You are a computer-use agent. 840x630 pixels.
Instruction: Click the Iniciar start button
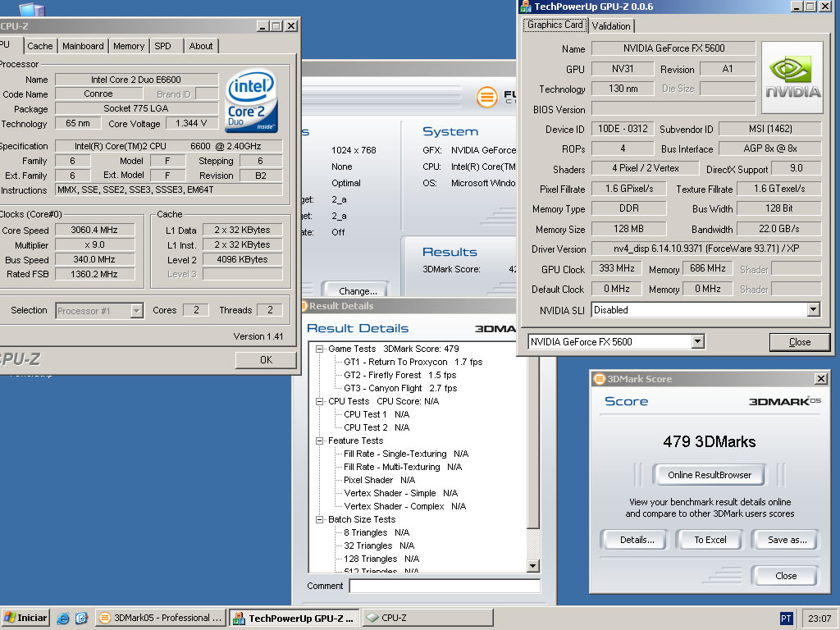[x=25, y=618]
